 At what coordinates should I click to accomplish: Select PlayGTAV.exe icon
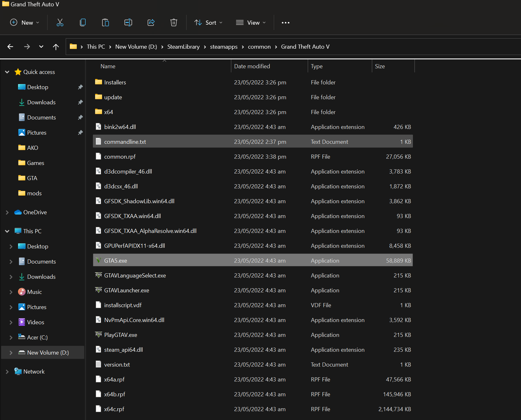[x=99, y=335]
